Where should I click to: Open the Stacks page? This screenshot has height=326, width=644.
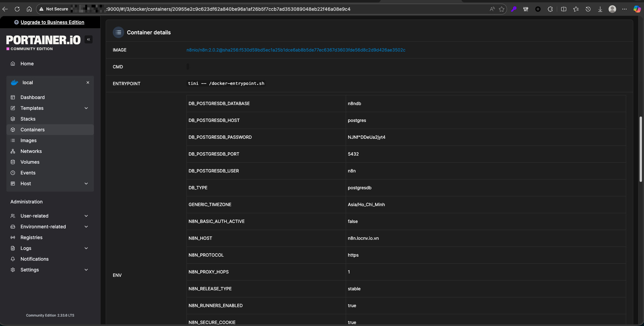pos(28,119)
